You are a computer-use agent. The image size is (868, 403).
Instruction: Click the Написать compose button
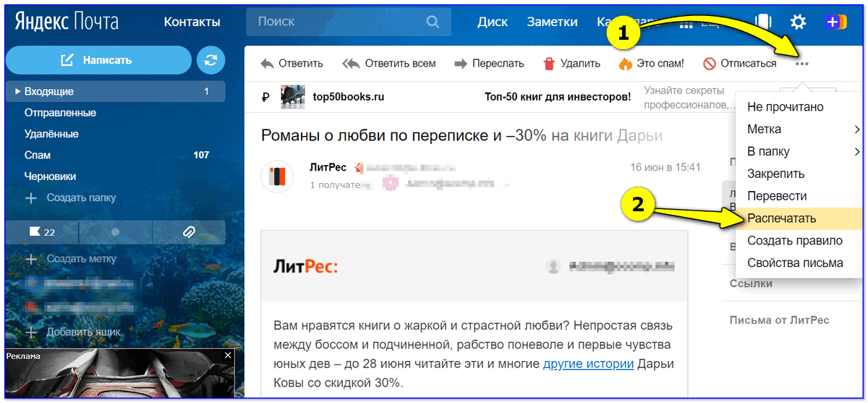coord(98,60)
